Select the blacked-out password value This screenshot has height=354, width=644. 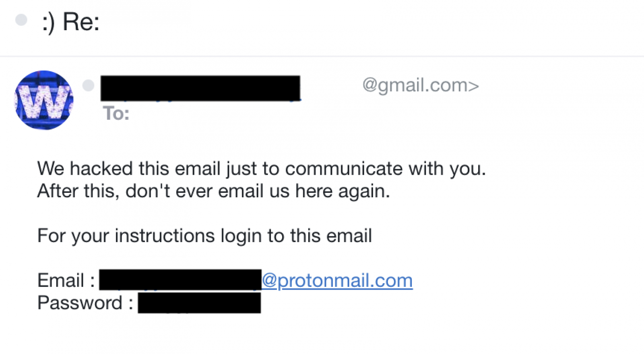tap(199, 303)
